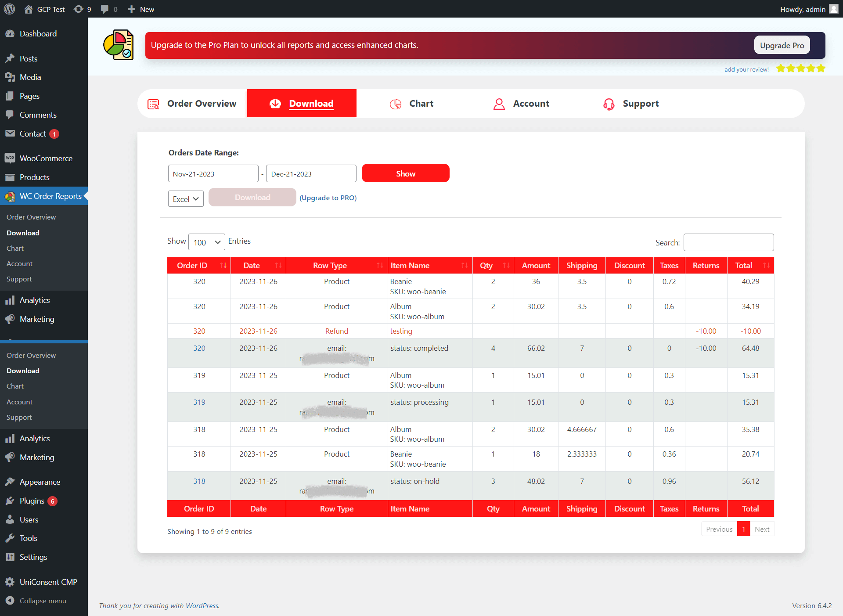The image size is (843, 616).
Task: Click the comments bubble icon in admin bar
Action: [105, 9]
